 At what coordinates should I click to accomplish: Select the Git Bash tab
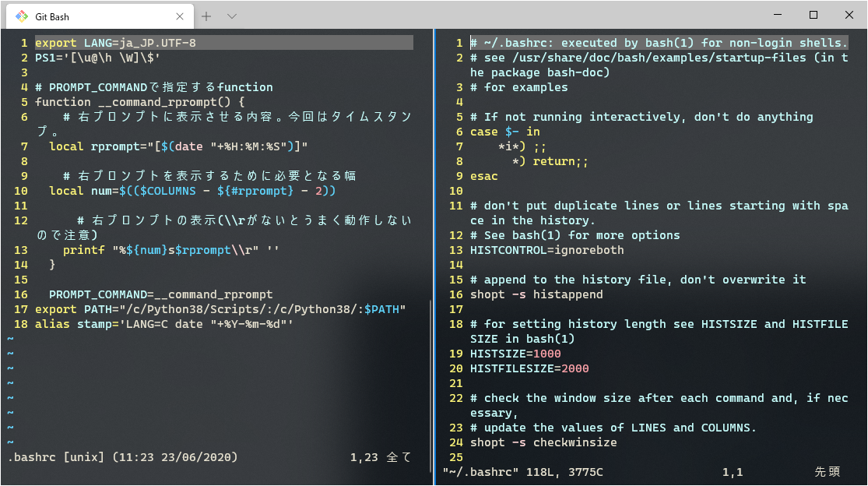(x=70, y=15)
